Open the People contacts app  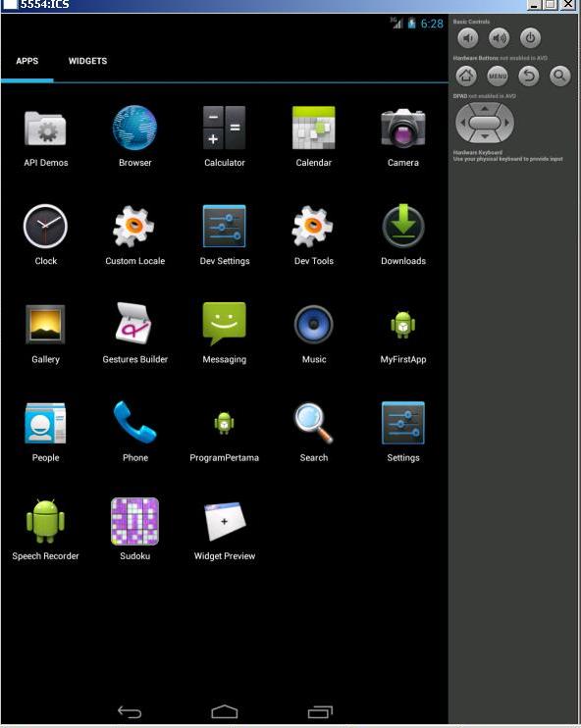tap(45, 432)
